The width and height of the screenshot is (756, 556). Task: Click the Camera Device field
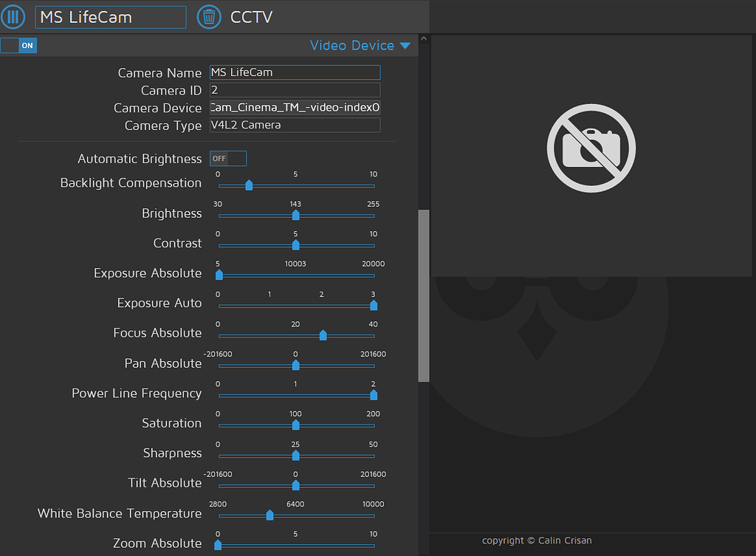coord(295,107)
